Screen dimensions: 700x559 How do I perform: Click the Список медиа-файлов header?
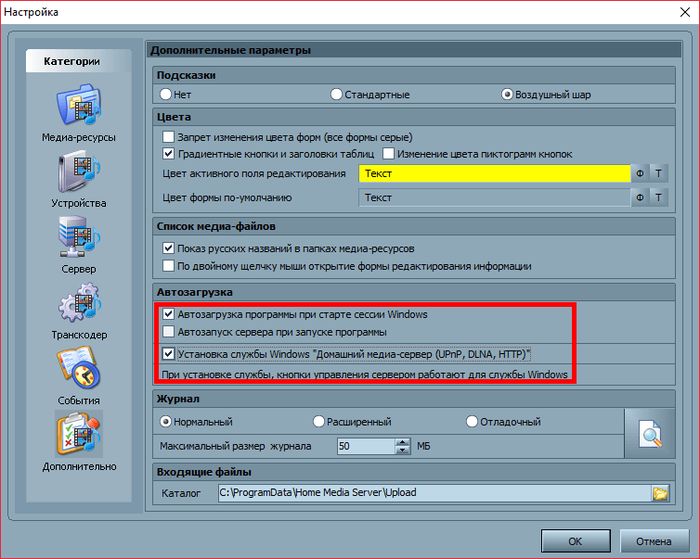(414, 226)
